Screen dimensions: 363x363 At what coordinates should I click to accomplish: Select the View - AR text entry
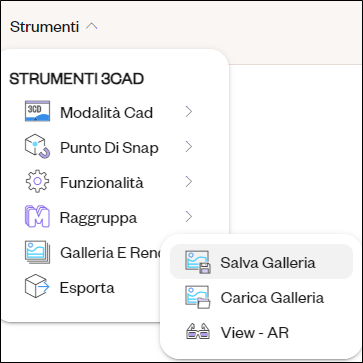(254, 332)
